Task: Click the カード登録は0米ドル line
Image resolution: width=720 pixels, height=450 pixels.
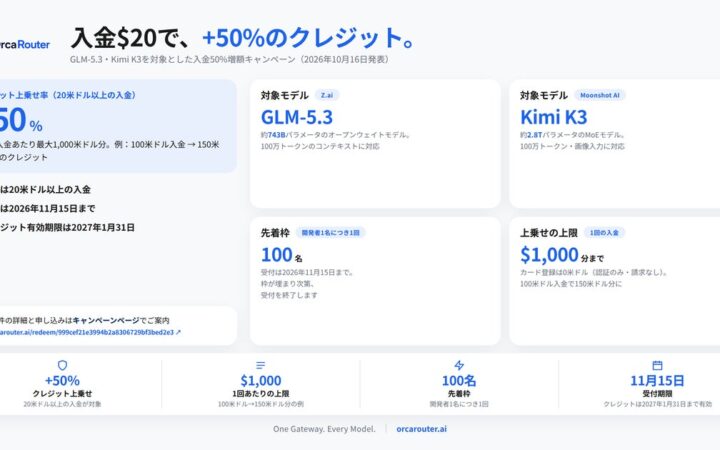Action: point(594,272)
